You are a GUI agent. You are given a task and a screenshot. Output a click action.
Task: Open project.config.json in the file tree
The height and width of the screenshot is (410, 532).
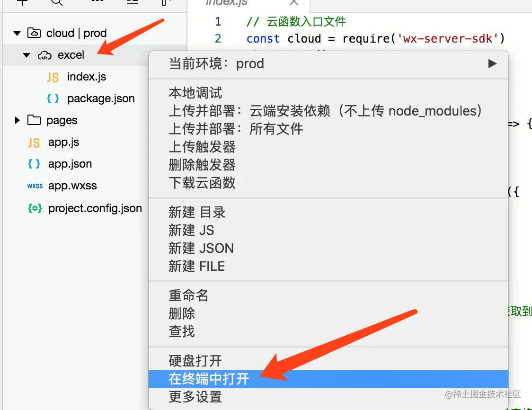[95, 208]
